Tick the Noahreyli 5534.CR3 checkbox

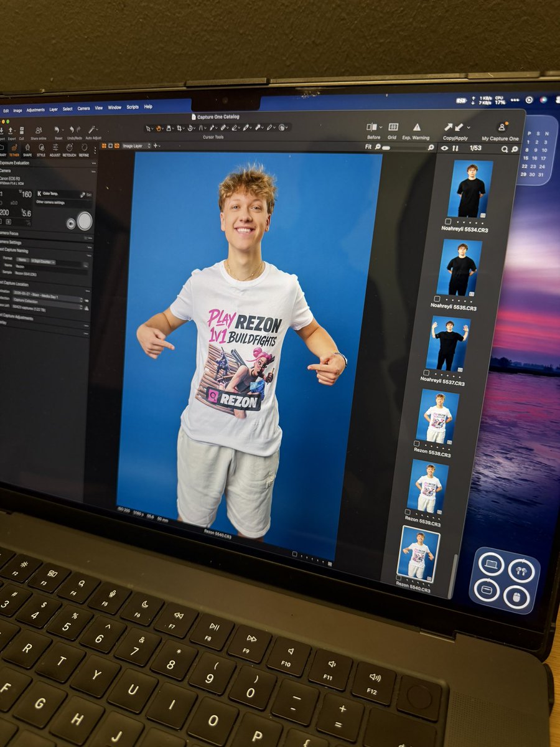click(x=448, y=222)
